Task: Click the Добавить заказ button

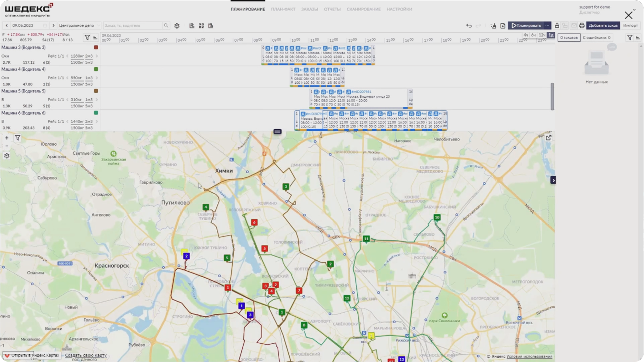Action: [x=603, y=25]
